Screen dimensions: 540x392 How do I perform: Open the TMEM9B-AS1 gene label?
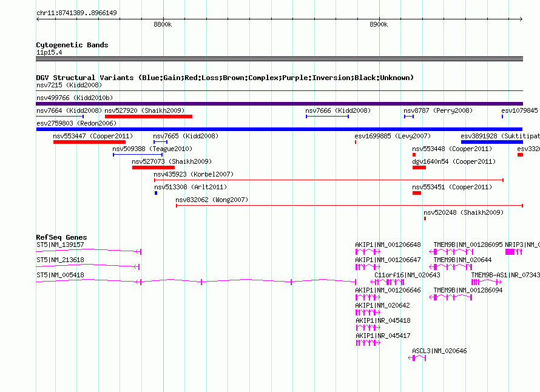[x=505, y=275]
